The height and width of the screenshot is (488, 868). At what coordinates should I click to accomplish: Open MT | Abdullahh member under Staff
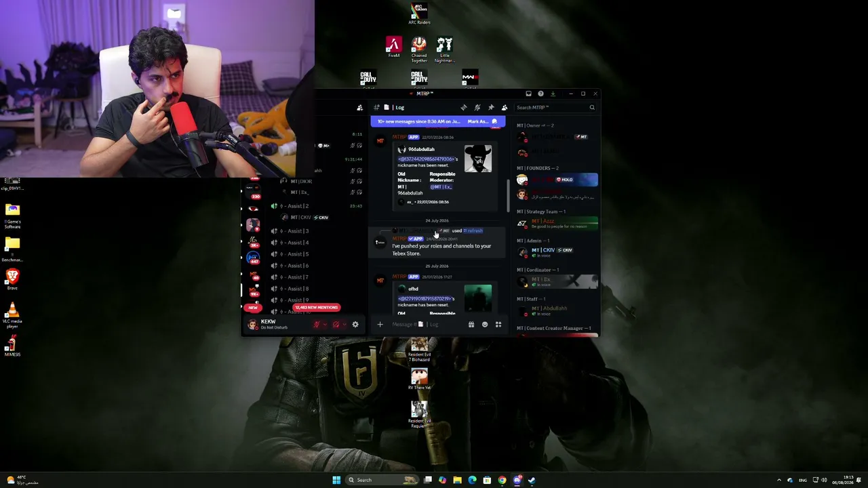pyautogui.click(x=557, y=310)
